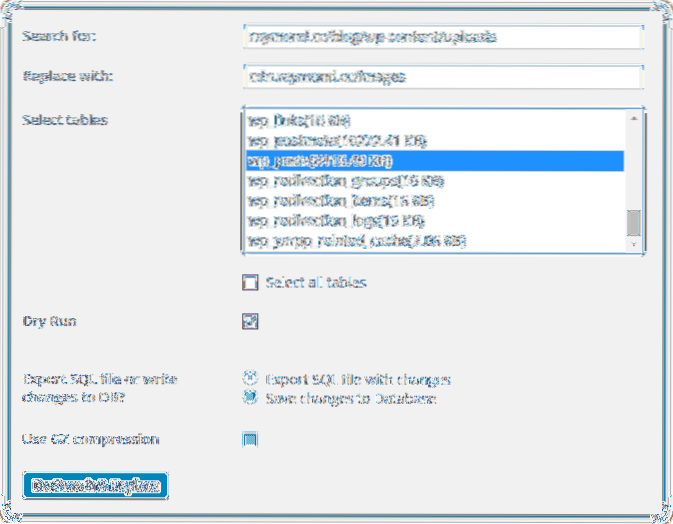Choose Save changes to Database option
673x524 pixels.
(x=250, y=398)
